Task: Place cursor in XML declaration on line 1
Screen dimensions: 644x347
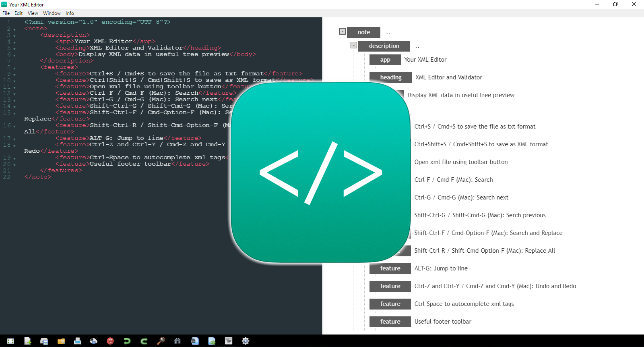Action: [97, 22]
